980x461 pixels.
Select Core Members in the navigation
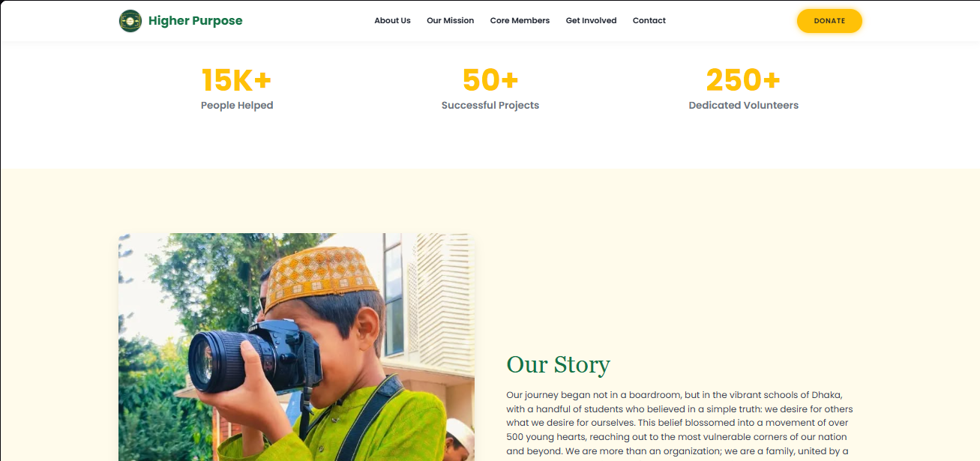click(520, 21)
